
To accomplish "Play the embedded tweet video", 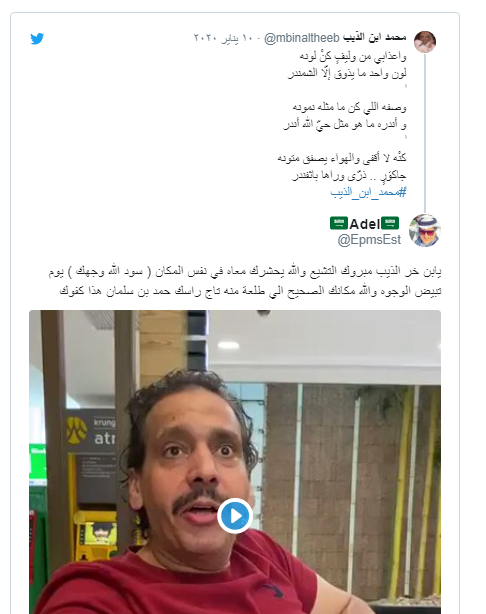I will [235, 516].
